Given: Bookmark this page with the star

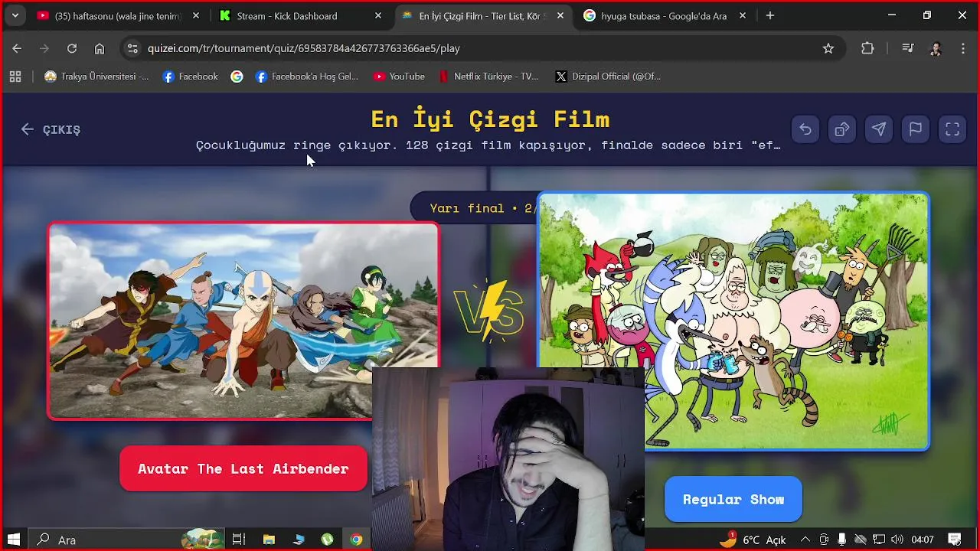Looking at the screenshot, I should (828, 48).
